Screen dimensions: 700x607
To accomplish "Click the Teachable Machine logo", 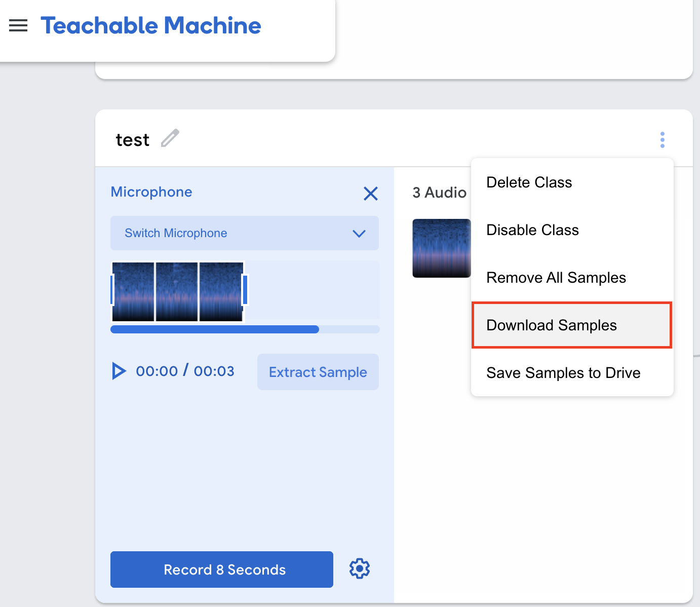I will click(151, 25).
